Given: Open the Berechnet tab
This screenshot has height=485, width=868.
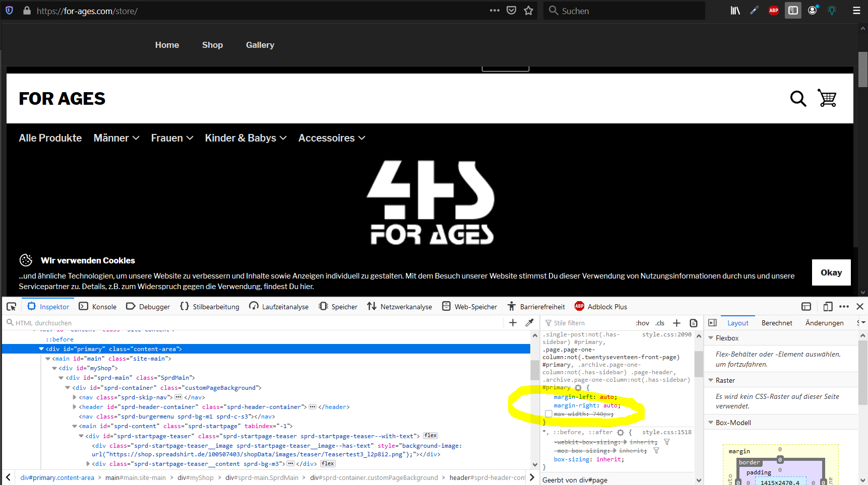Looking at the screenshot, I should [776, 323].
